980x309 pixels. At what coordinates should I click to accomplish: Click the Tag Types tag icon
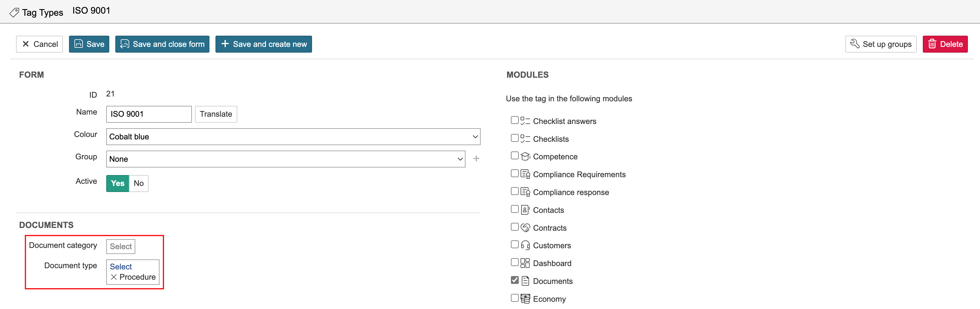[14, 12]
